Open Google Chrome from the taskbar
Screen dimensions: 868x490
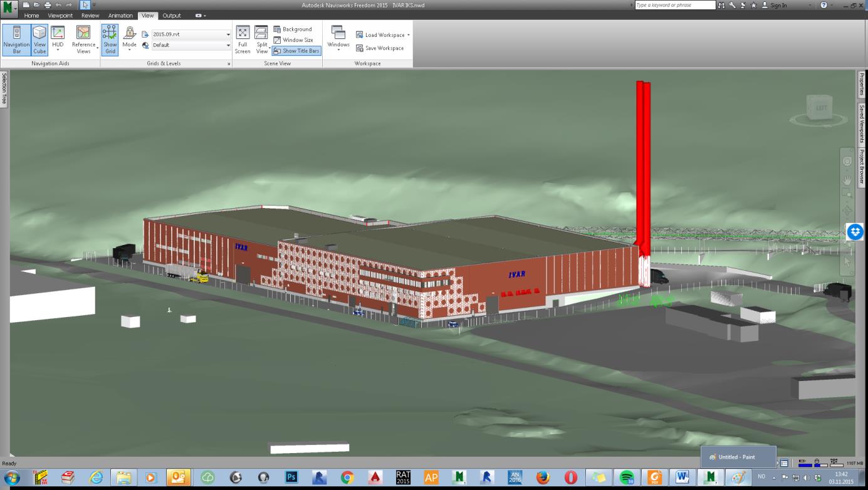coord(347,477)
